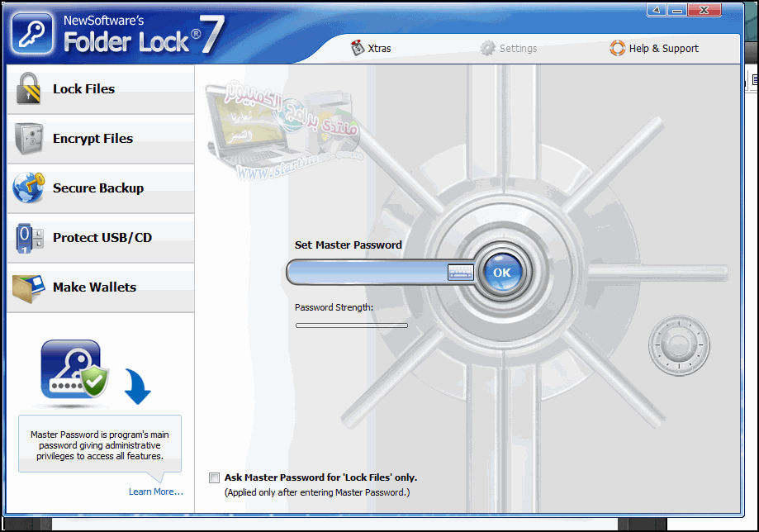
Task: Click the Make Wallets wallet icon
Action: point(29,288)
